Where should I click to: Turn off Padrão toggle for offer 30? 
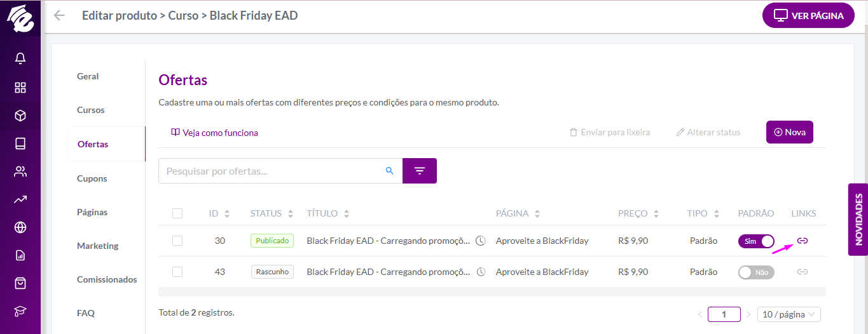tap(756, 241)
